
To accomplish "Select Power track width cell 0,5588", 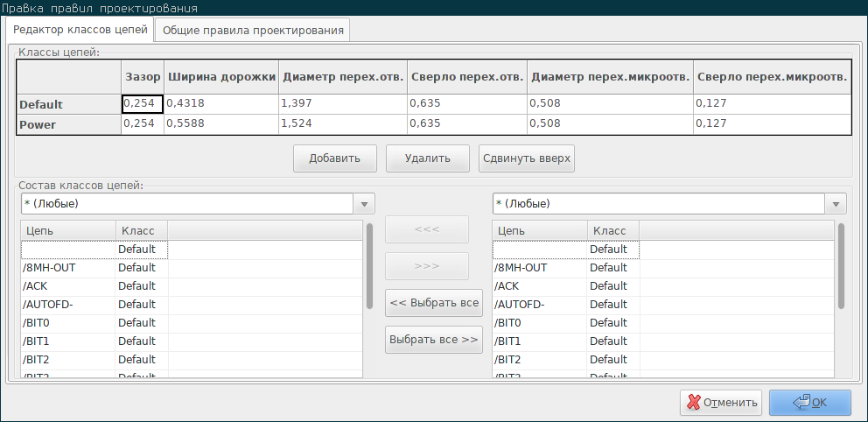I will [221, 124].
